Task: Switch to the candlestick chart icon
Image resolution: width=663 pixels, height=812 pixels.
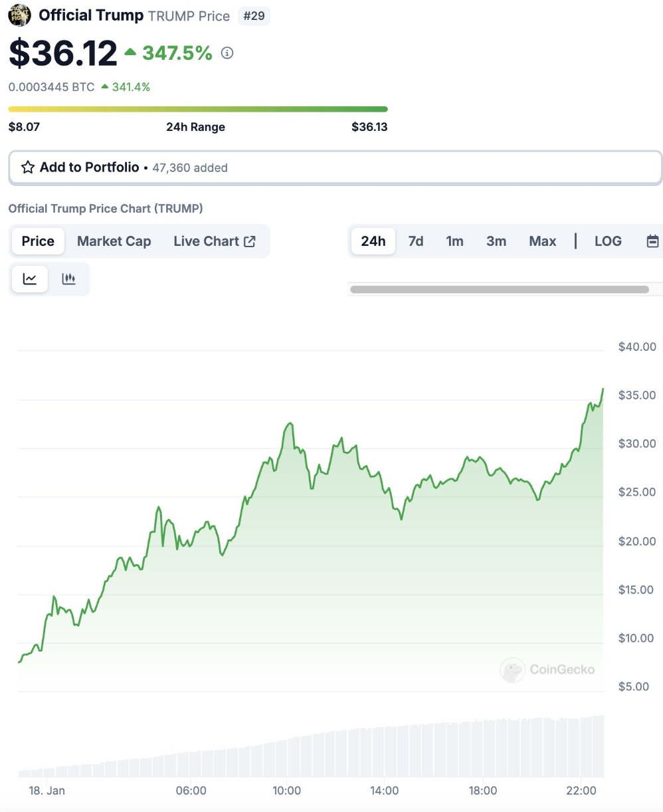Action: pyautogui.click(x=68, y=279)
